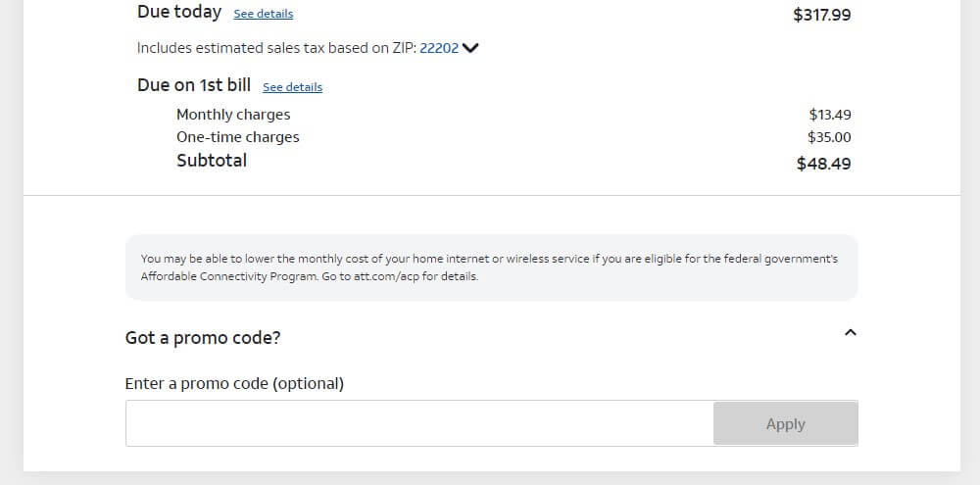Image resolution: width=980 pixels, height=485 pixels.
Task: Click the $48.49 subtotal amount
Action: coord(823,164)
